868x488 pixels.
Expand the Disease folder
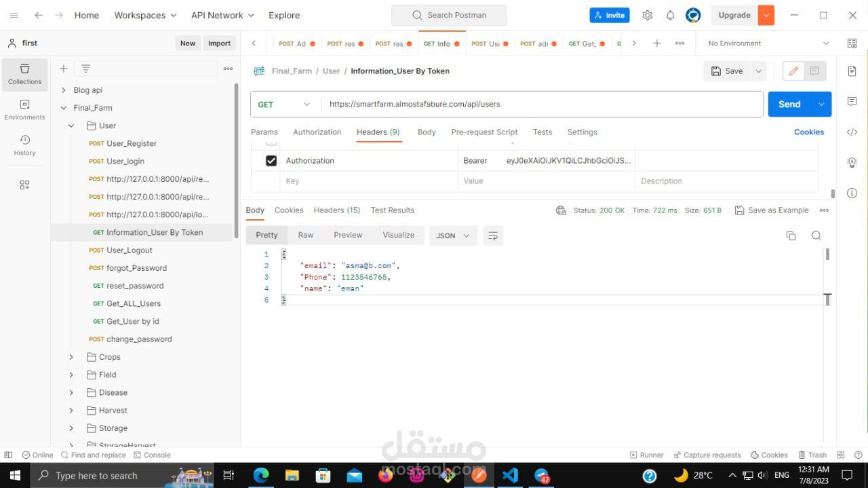point(71,392)
